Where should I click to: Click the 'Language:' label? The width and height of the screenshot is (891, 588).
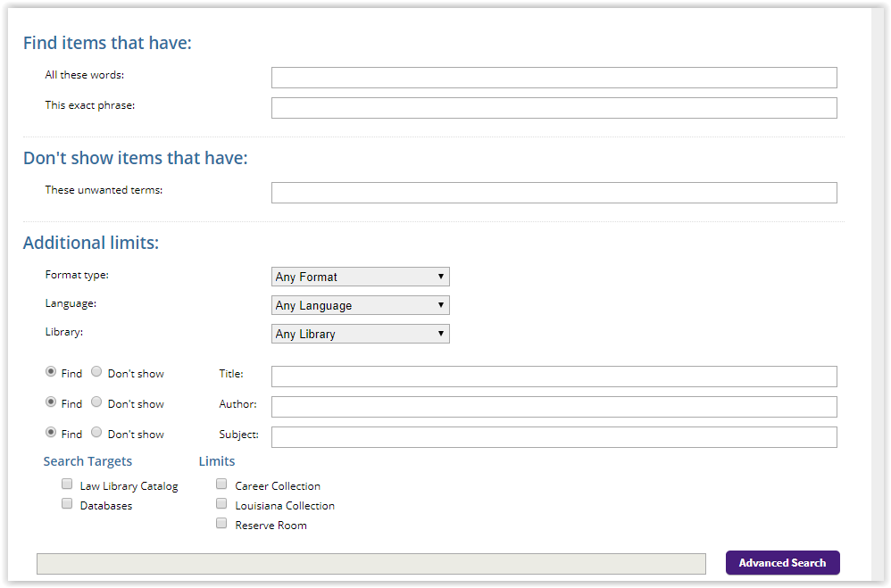click(71, 304)
